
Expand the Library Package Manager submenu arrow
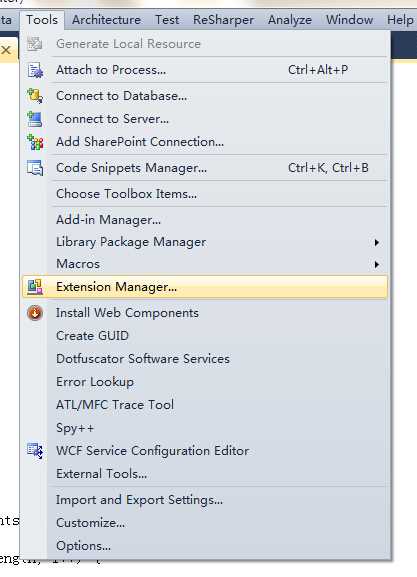point(377,242)
